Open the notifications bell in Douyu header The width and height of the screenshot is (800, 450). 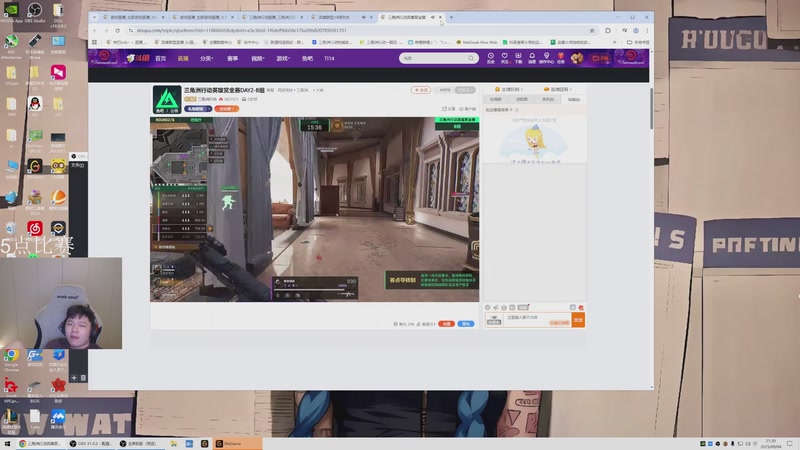[532, 56]
